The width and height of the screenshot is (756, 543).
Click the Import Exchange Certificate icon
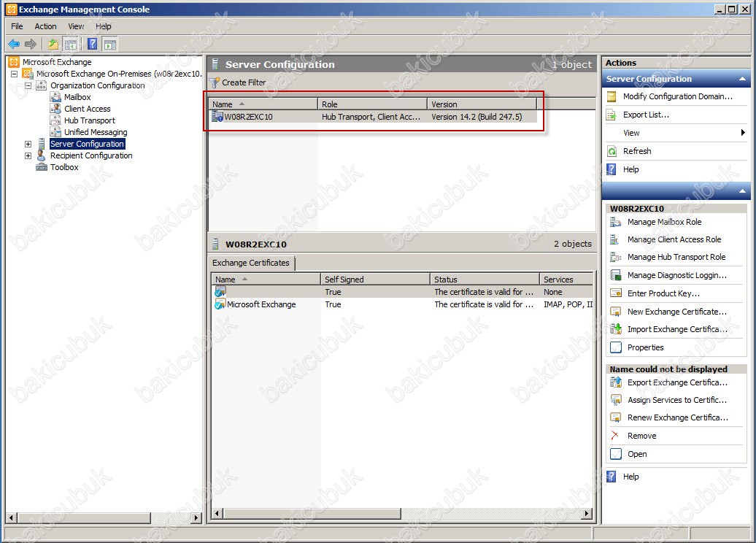point(616,329)
